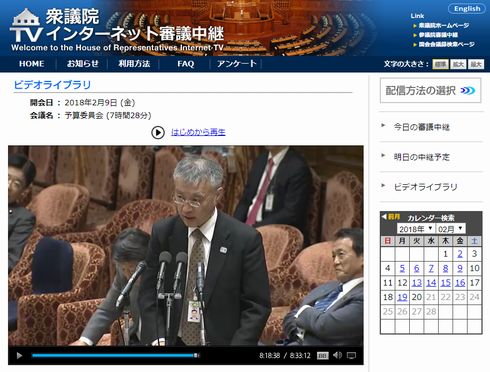The height and width of the screenshot is (372, 490).
Task: Click the video quality icon in player
Action: (x=322, y=356)
